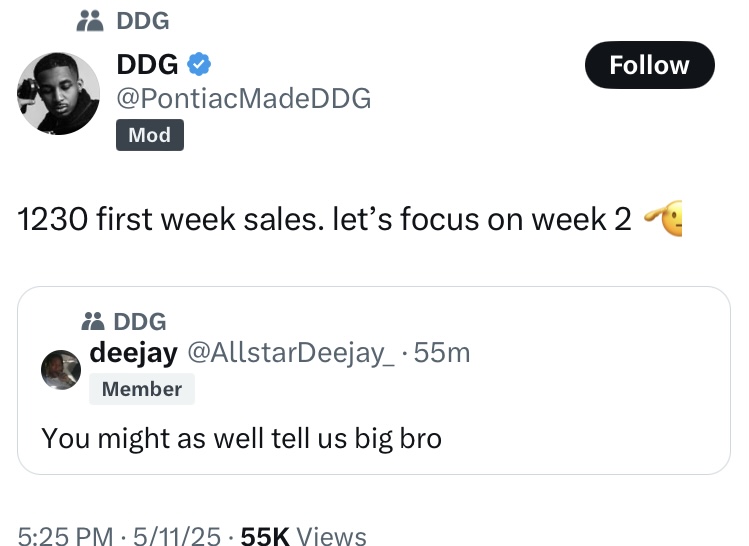Viewport: 749px width, 546px height.
Task: Click the Mod badge
Action: point(149,135)
